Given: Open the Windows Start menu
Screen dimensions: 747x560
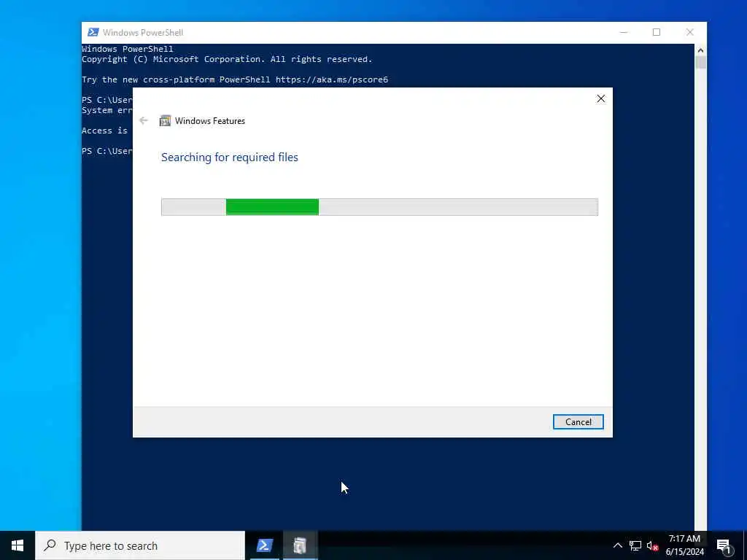Looking at the screenshot, I should point(18,545).
